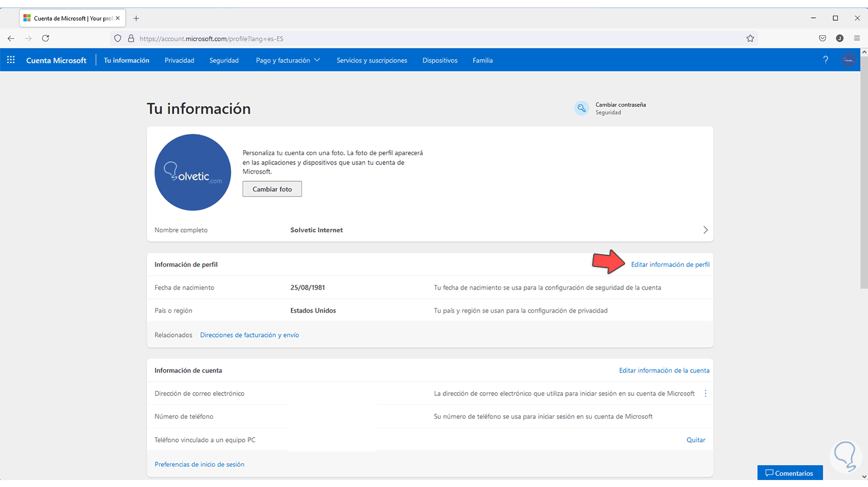Screen dimensions: 868x487
Task: Open the Pocket save icon
Action: point(822,38)
